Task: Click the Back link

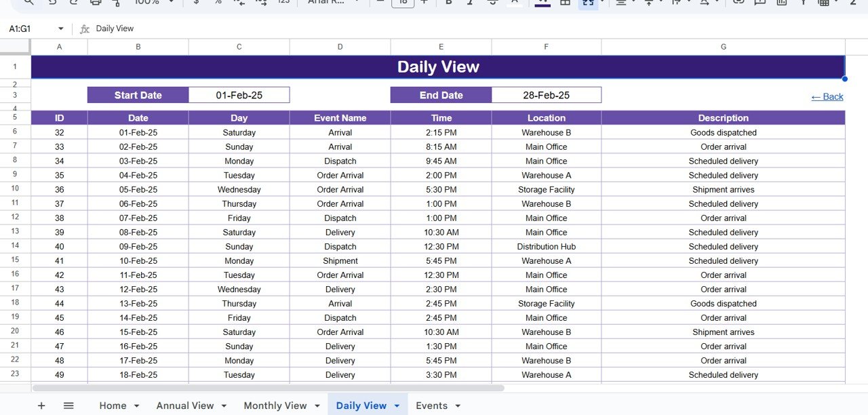Action: coord(827,96)
